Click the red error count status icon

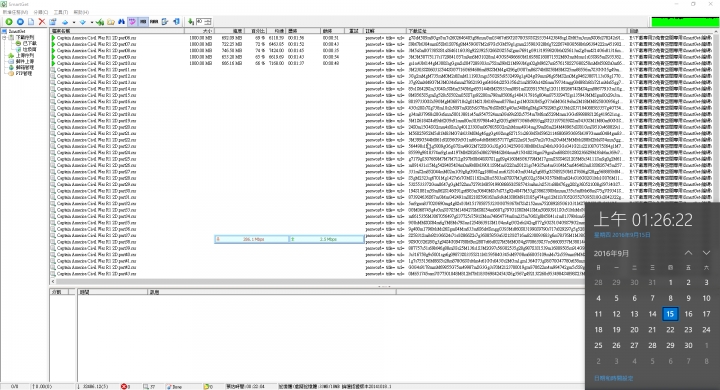[x=124, y=387]
